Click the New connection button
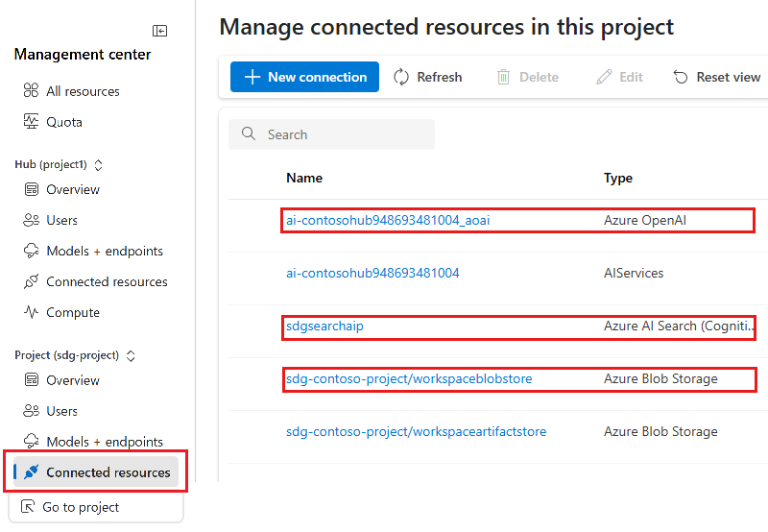 [x=305, y=77]
